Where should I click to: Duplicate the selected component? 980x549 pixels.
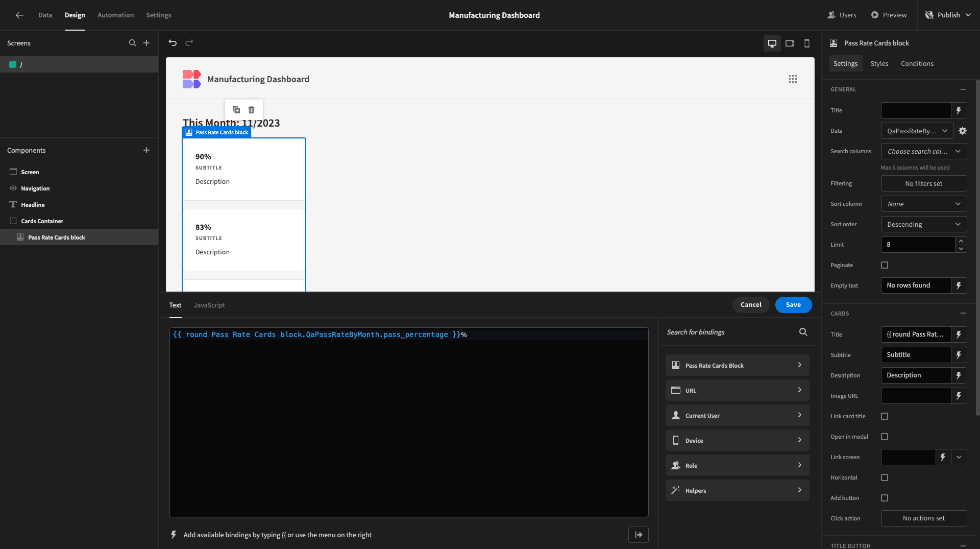click(x=236, y=110)
